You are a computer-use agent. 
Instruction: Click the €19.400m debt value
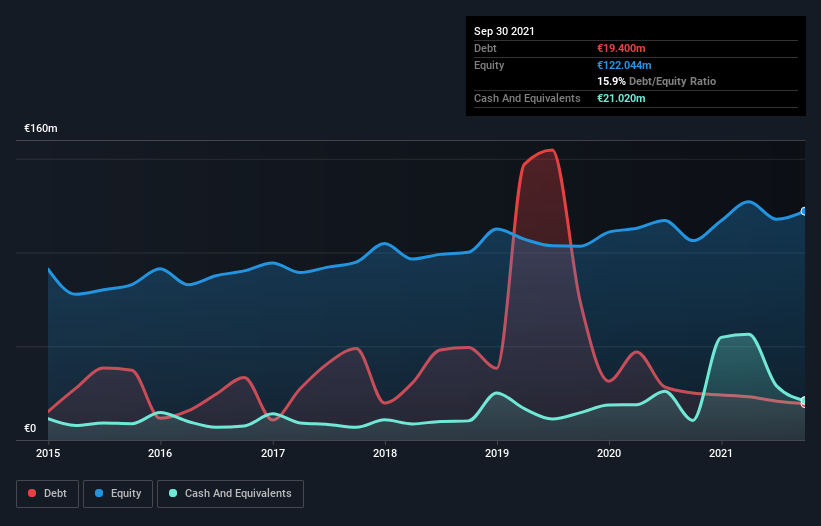(621, 48)
